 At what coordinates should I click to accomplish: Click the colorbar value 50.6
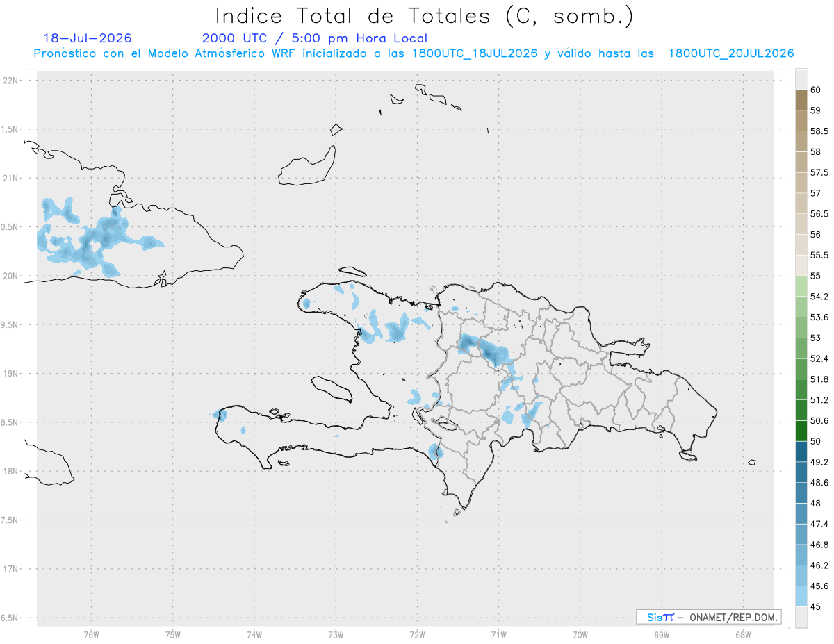(x=819, y=420)
